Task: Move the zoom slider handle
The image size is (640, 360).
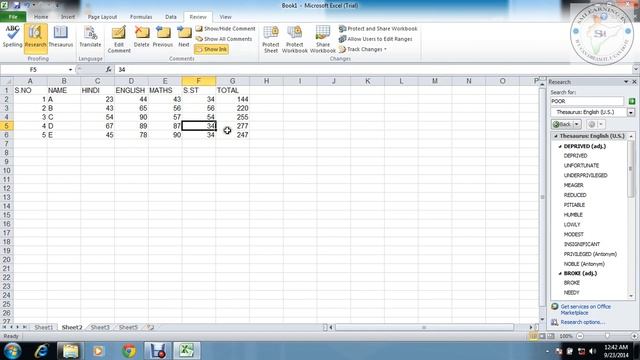Action: (607, 336)
